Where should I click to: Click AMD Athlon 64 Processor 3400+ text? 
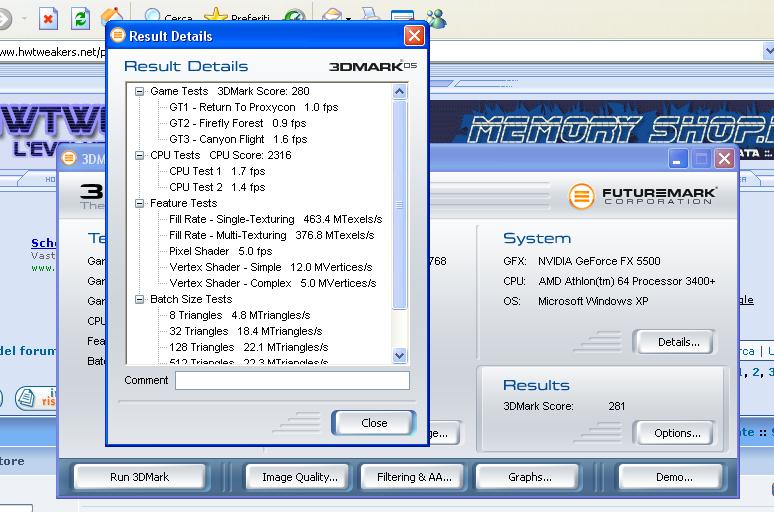pos(626,281)
